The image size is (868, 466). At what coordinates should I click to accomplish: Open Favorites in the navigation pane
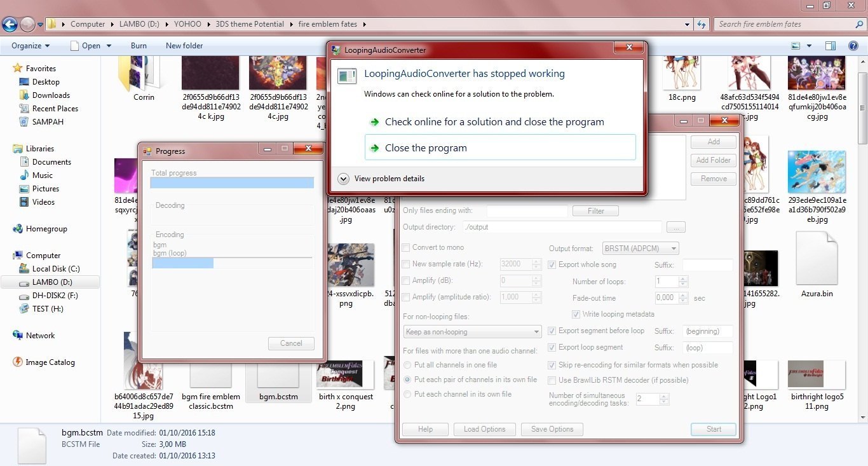(x=41, y=69)
